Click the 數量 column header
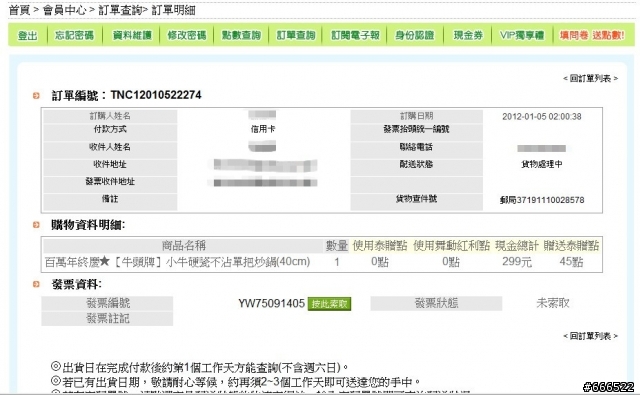The image size is (640, 395). tap(336, 246)
